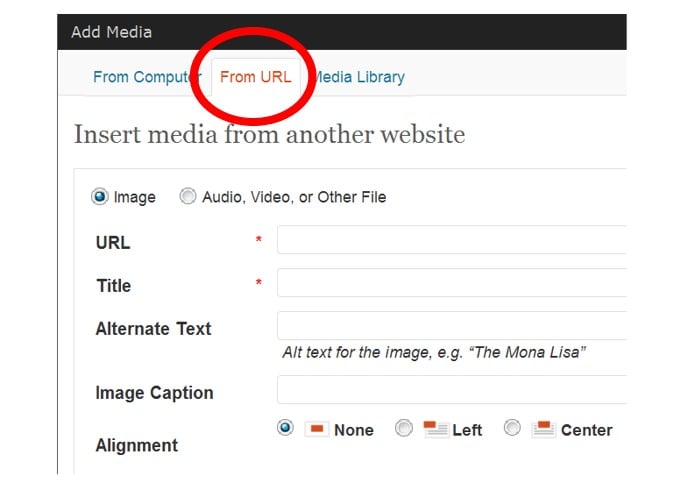Click the Add Media title text

pyautogui.click(x=112, y=32)
